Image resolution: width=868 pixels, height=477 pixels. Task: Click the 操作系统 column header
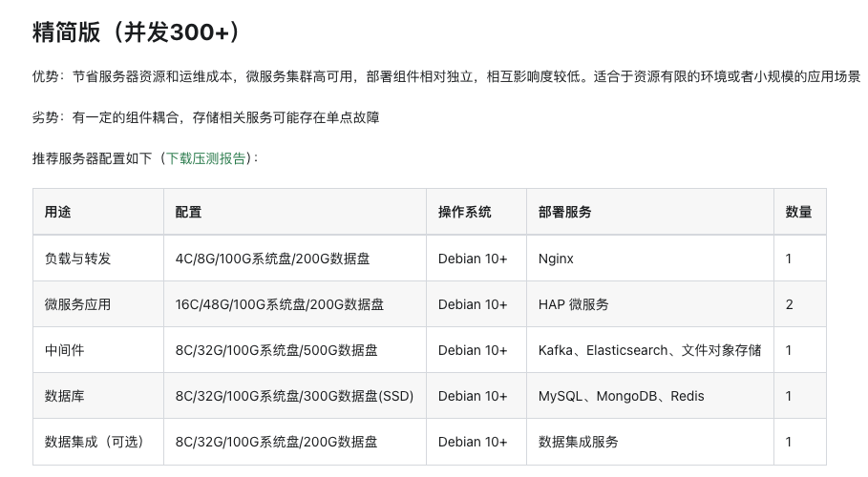[x=465, y=212]
